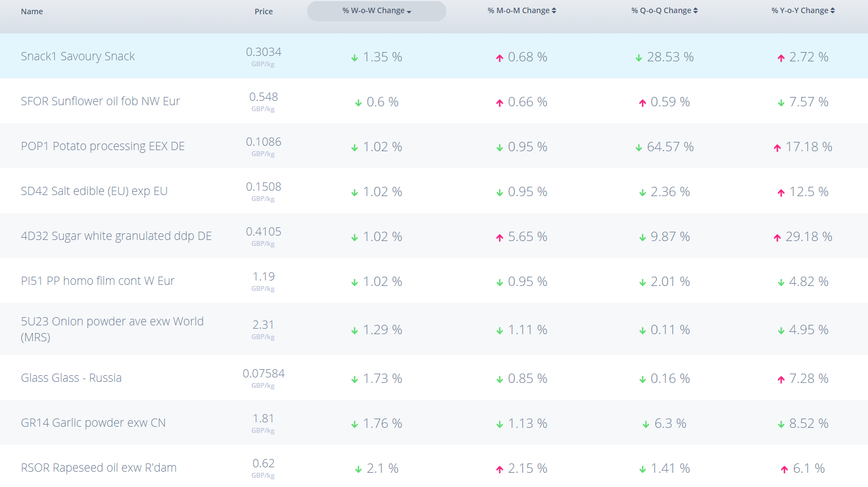Click the up arrow beside 2.72 % Y-o-Y
Screen dimensions: 868x487
(781, 58)
